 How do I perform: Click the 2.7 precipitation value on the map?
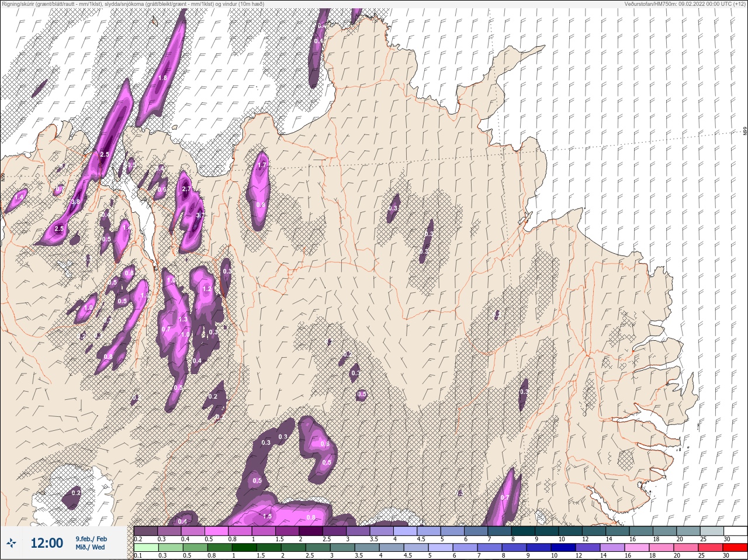pos(186,189)
